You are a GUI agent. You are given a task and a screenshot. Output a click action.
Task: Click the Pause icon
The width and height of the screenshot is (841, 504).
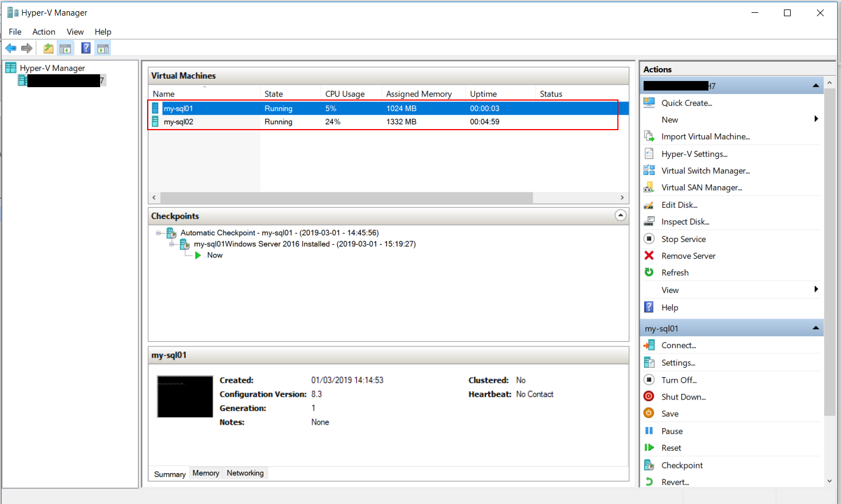click(649, 431)
